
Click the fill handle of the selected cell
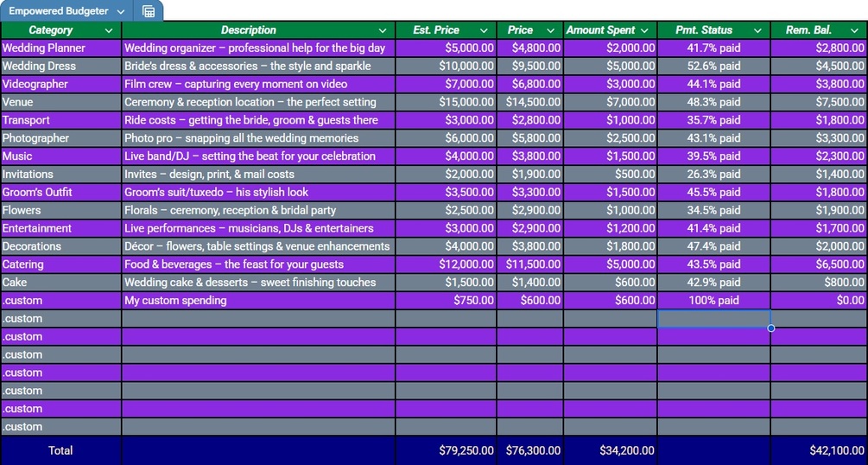[x=770, y=328]
